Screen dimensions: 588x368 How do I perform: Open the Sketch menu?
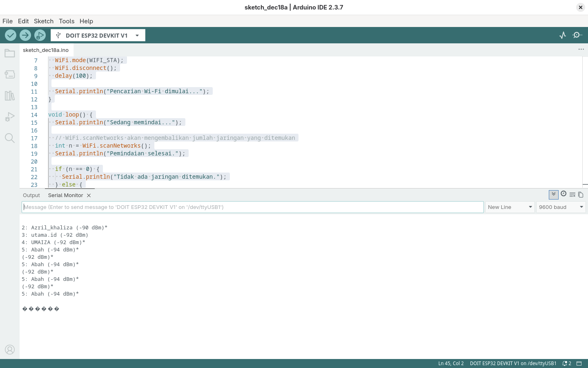click(x=43, y=21)
